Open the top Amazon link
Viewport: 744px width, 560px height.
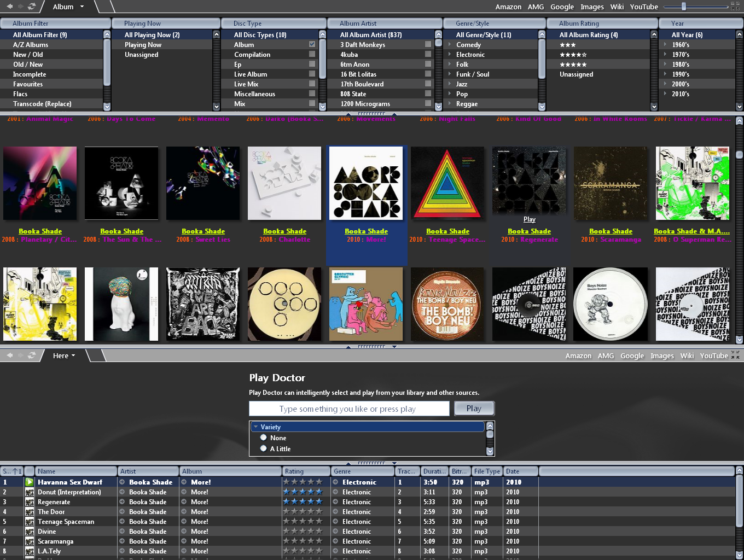[x=508, y=7]
